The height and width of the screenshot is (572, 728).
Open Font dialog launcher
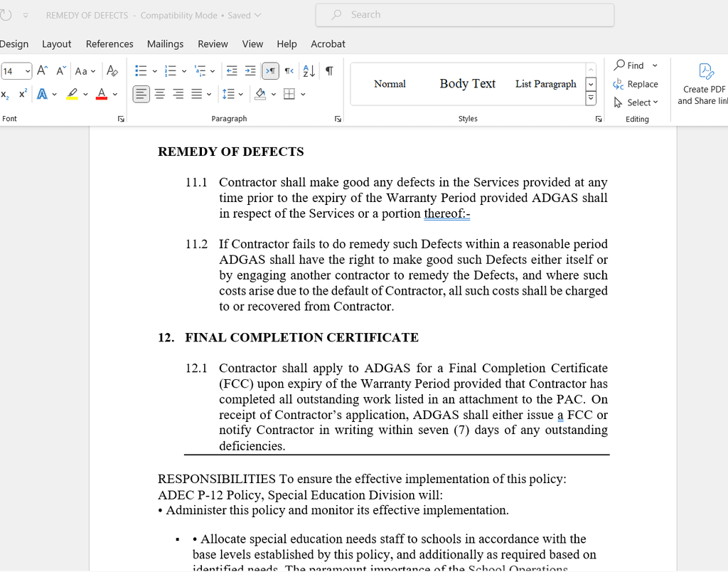coord(121,119)
